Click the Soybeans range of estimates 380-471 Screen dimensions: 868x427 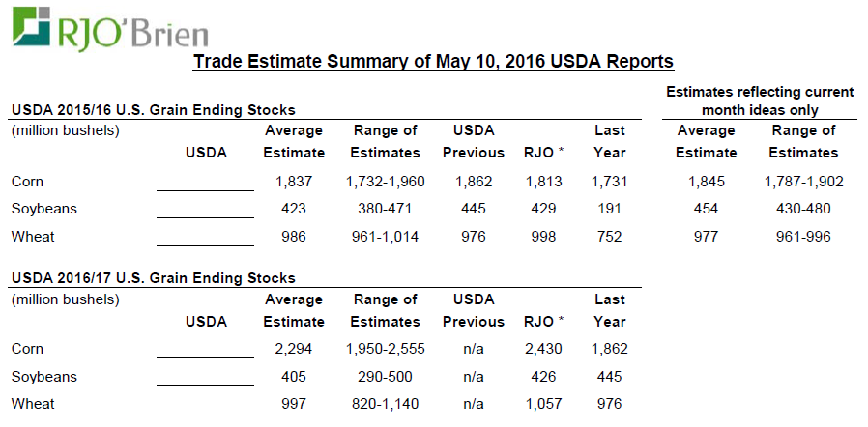pos(387,208)
